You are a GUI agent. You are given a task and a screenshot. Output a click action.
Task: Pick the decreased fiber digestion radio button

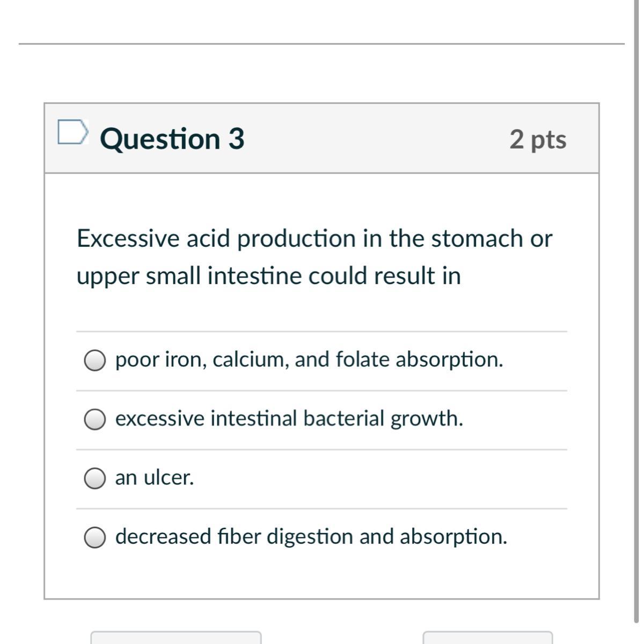(94, 537)
